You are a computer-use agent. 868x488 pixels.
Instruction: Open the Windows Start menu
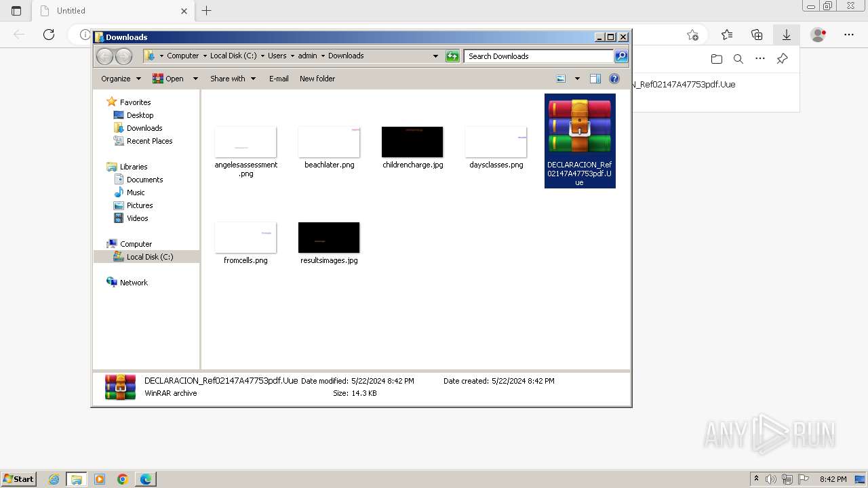[x=19, y=479]
